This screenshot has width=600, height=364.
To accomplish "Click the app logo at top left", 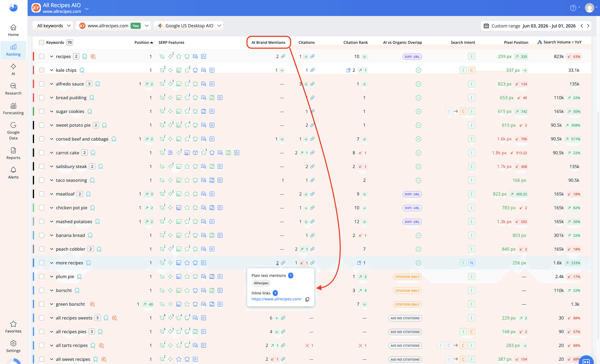I will [13, 7].
